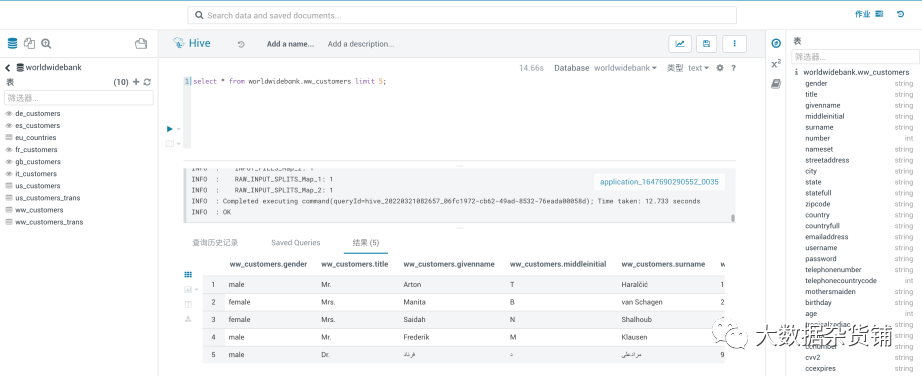
Task: Click the Hive editor logo
Action: tap(192, 43)
